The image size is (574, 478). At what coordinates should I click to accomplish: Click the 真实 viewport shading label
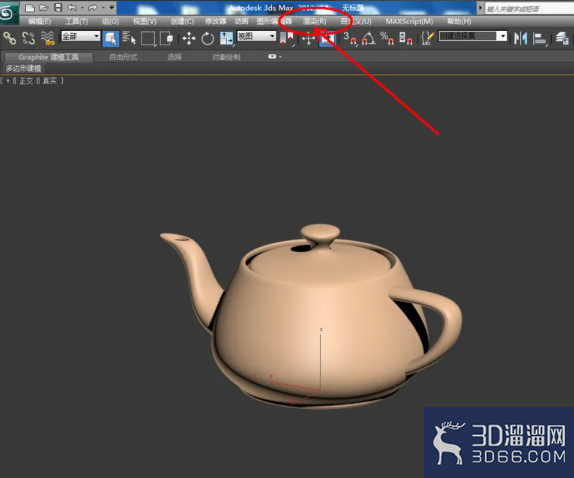[x=49, y=81]
